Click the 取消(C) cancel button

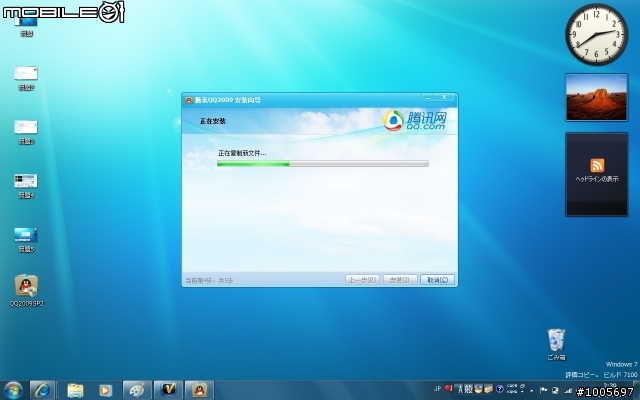(x=437, y=280)
